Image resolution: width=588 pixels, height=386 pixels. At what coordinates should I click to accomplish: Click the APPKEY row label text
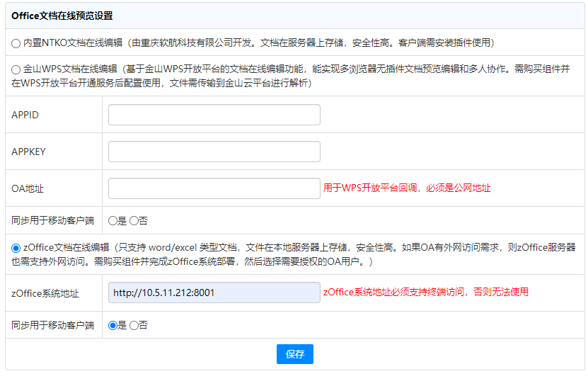[28, 152]
